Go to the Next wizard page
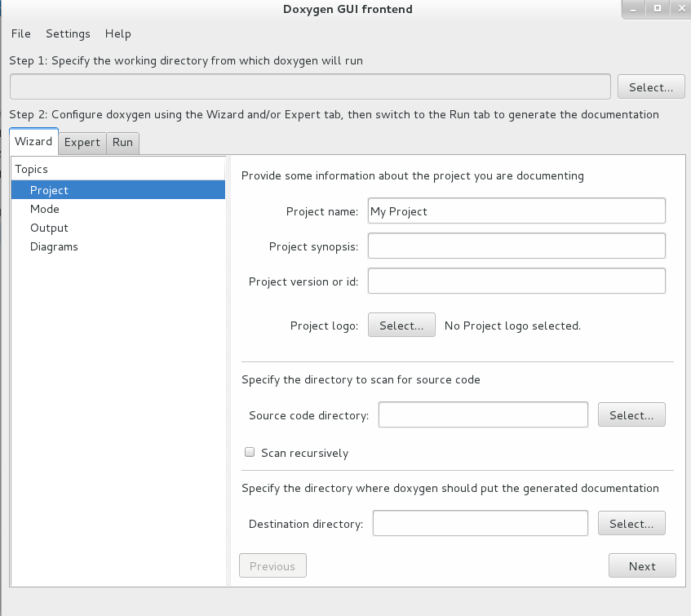691x616 pixels. pyautogui.click(x=642, y=565)
